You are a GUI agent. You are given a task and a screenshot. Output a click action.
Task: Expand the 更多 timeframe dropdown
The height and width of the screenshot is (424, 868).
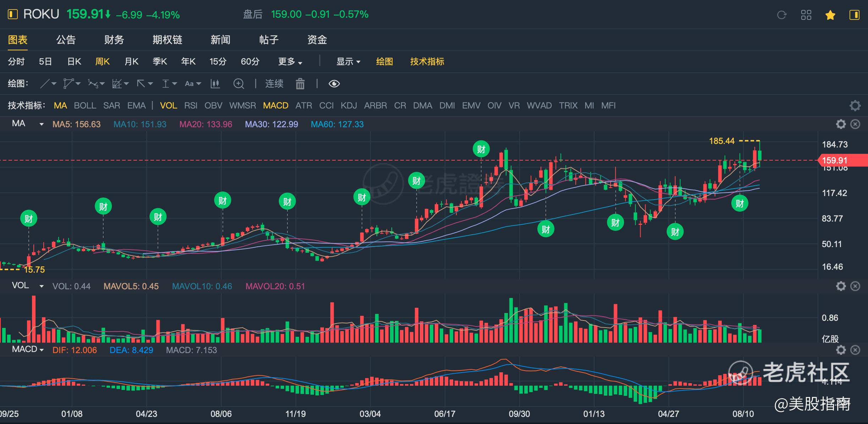[x=290, y=62]
